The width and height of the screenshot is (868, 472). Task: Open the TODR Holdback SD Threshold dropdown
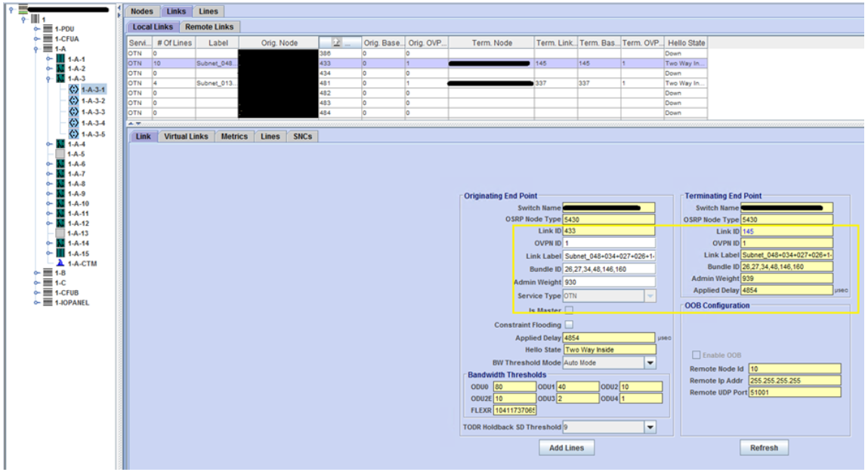[x=650, y=427]
